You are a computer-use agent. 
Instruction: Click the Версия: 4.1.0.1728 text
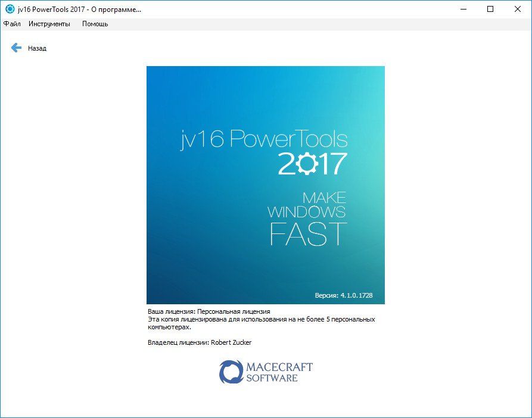click(x=344, y=295)
